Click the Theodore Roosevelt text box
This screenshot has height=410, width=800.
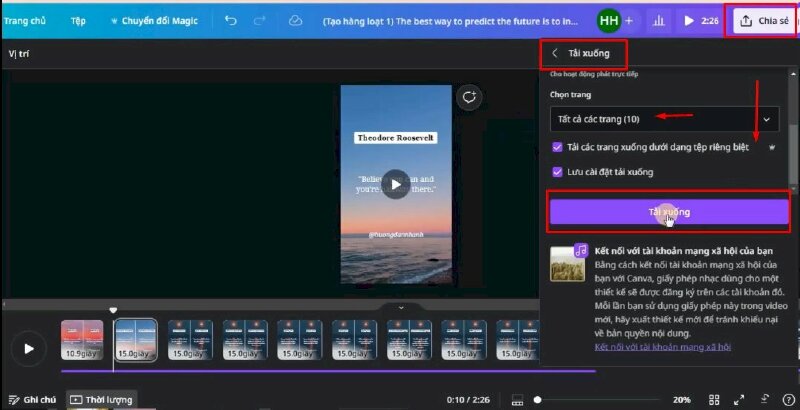(395, 138)
